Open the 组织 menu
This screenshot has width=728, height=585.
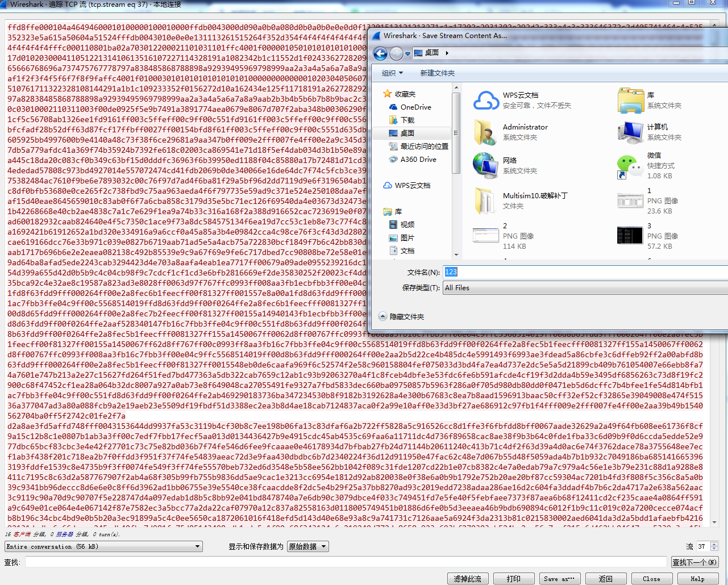point(392,73)
